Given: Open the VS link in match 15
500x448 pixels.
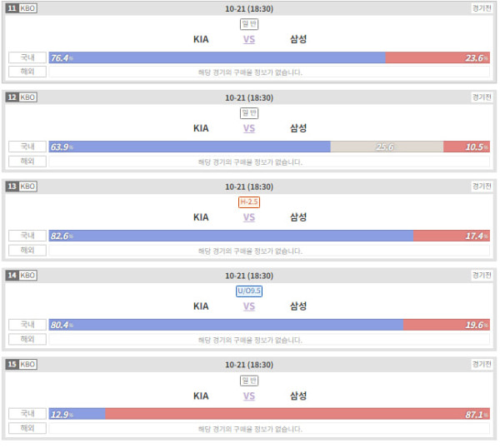Looking at the screenshot, I should click(249, 396).
